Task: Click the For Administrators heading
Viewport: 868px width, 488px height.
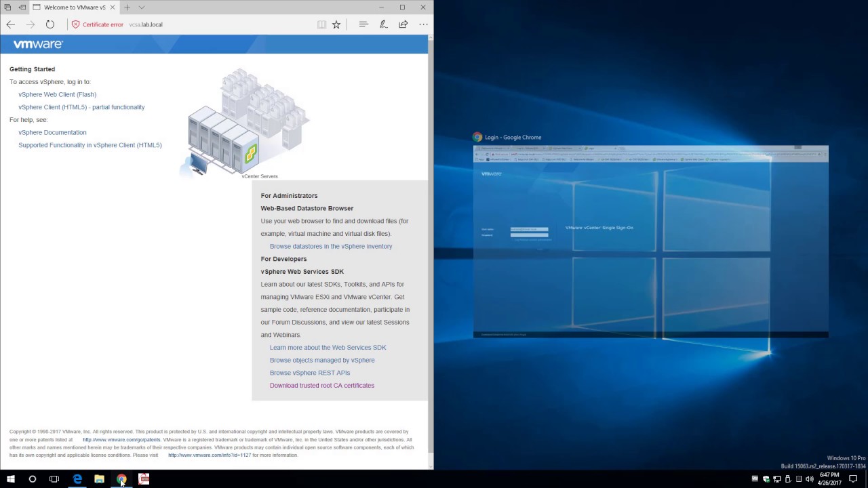Action: point(289,196)
